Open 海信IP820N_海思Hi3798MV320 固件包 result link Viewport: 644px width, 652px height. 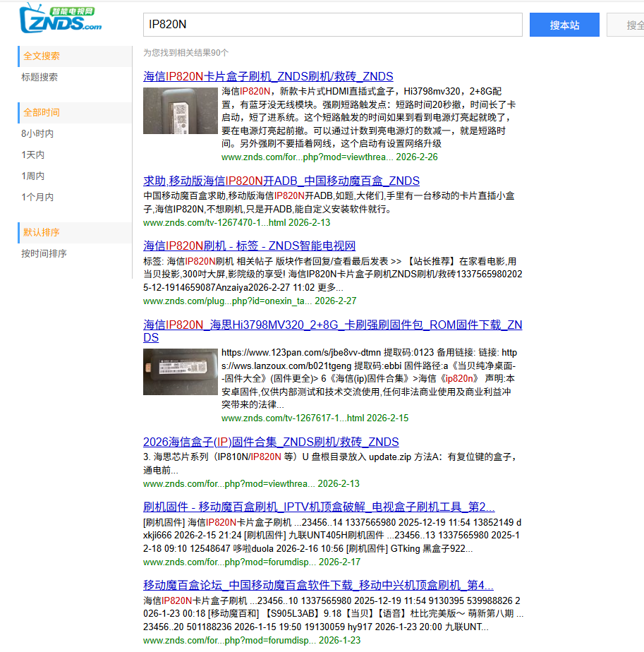tap(333, 331)
